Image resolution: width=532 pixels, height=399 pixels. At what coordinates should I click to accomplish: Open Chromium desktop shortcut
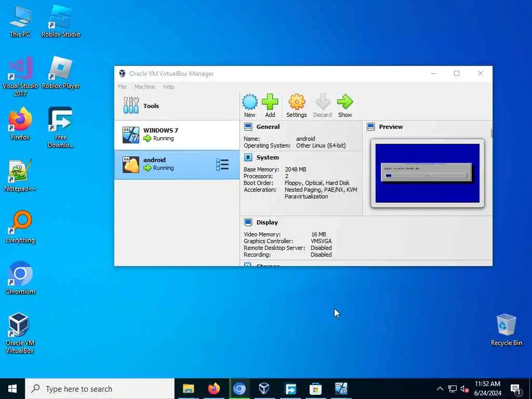(x=20, y=278)
